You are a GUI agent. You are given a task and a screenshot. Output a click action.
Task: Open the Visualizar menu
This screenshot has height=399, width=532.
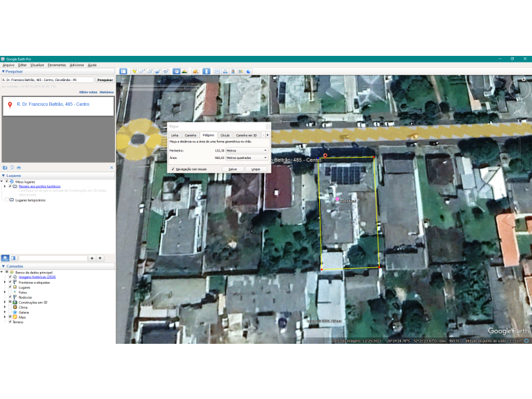point(37,65)
